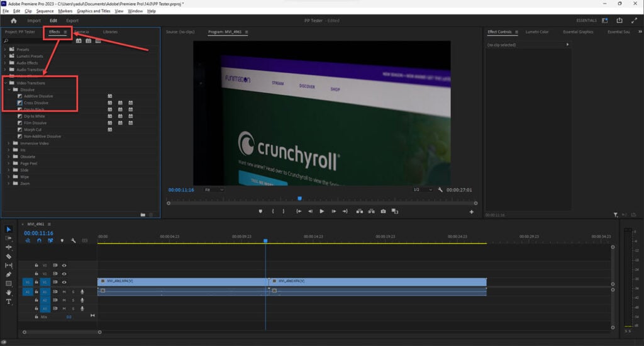Switch to the Lumetri Color tab

(x=537, y=31)
